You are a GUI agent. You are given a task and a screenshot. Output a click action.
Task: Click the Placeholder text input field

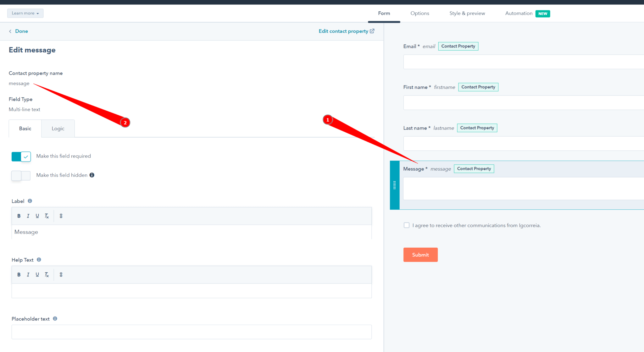192,332
